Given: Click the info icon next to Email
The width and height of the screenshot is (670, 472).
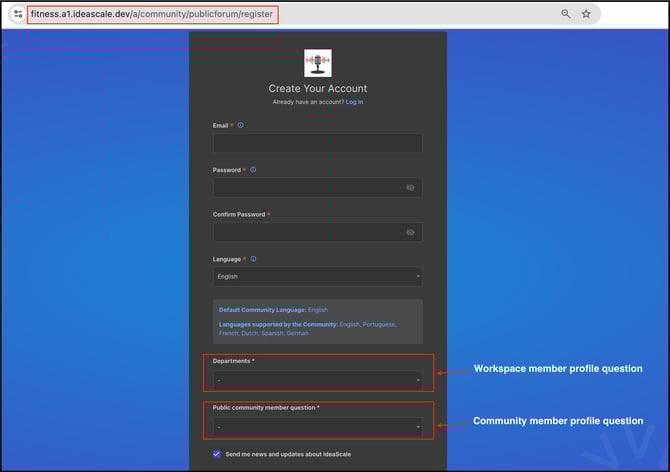Looking at the screenshot, I should (241, 126).
